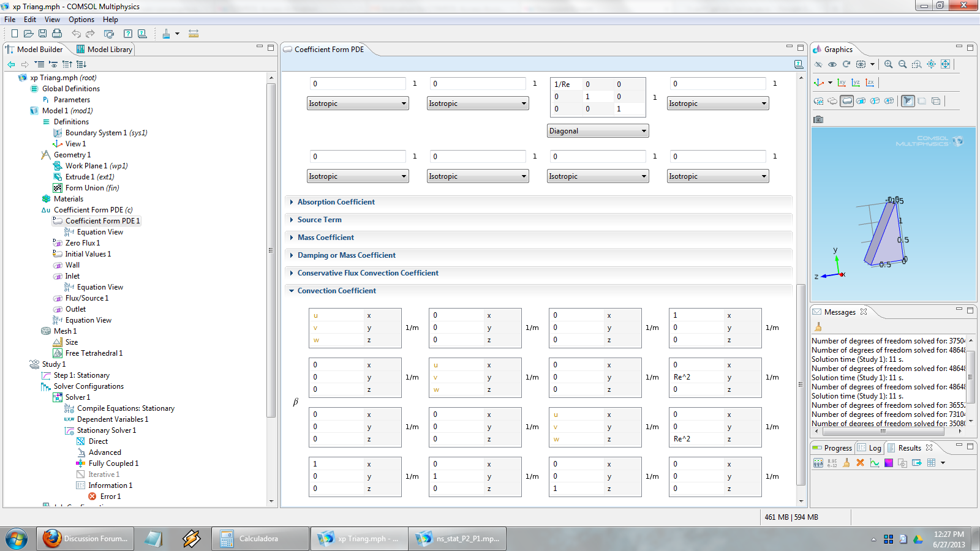Activate Zoom Box tool in Graphics
980x551 pixels.
click(x=916, y=64)
